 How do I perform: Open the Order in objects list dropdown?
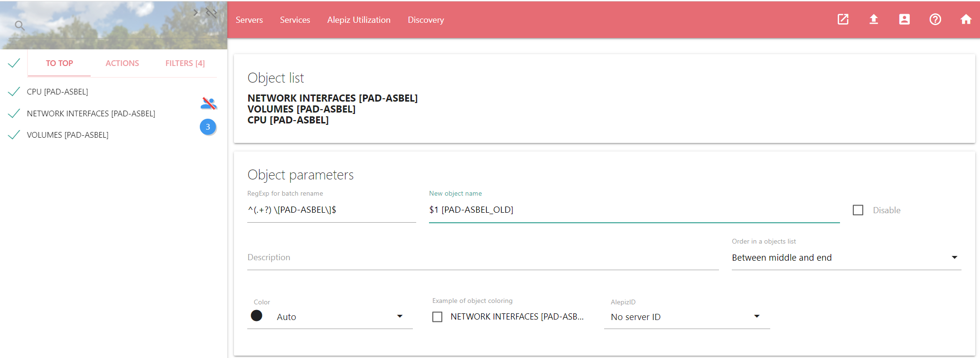(846, 258)
